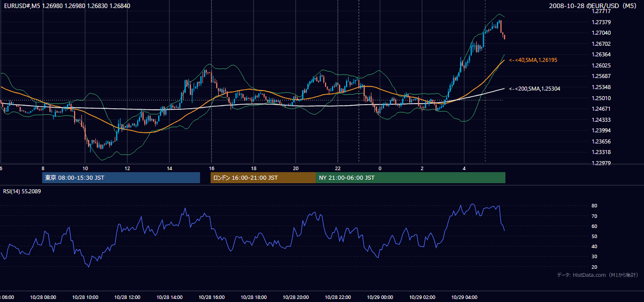The image size is (644, 302).
Task: Click the RSI(14) 55.2089 indicator label
Action: coord(22,191)
